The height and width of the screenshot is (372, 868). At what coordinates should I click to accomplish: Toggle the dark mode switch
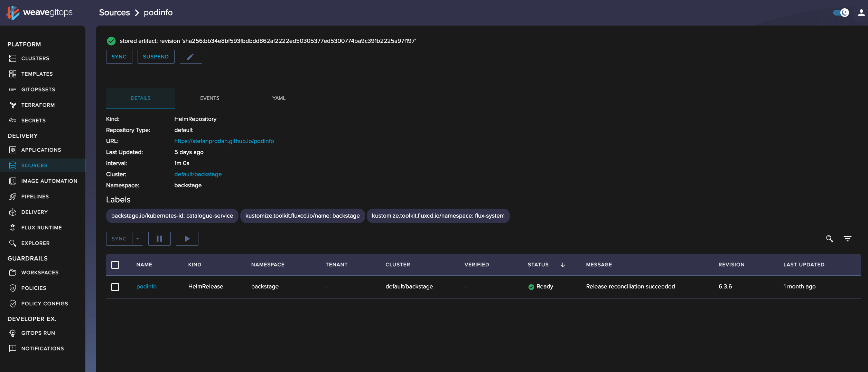coord(841,13)
